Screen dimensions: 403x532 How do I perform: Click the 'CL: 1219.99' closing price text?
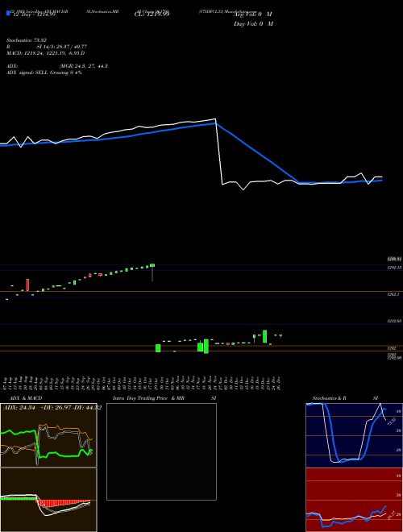click(152, 15)
